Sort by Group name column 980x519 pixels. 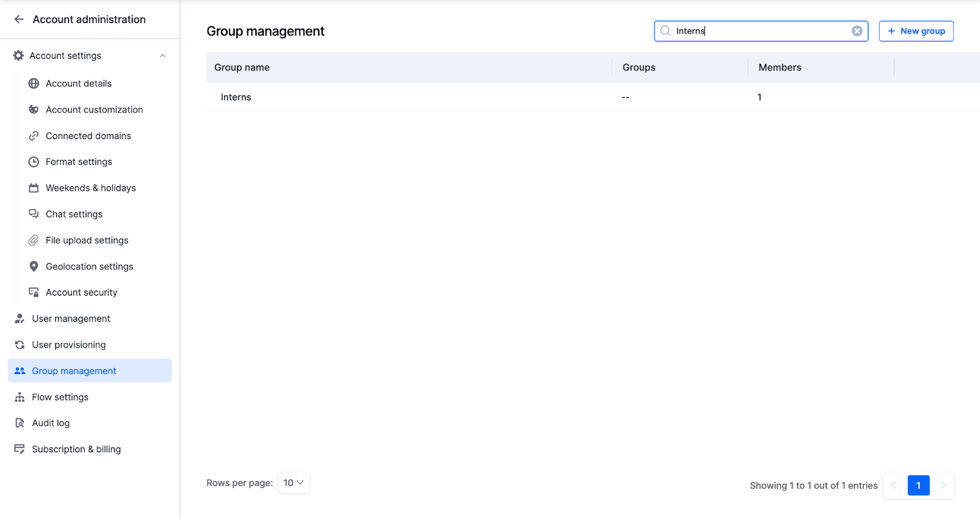242,67
